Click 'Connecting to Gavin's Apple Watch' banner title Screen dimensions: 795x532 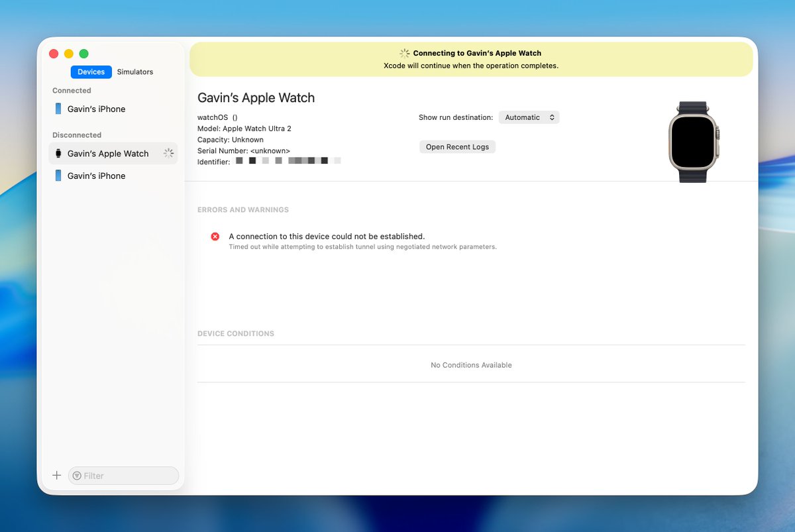[x=477, y=53]
